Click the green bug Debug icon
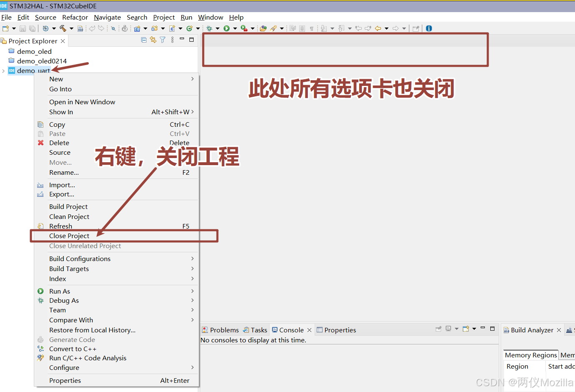This screenshot has height=392, width=575. tap(209, 28)
